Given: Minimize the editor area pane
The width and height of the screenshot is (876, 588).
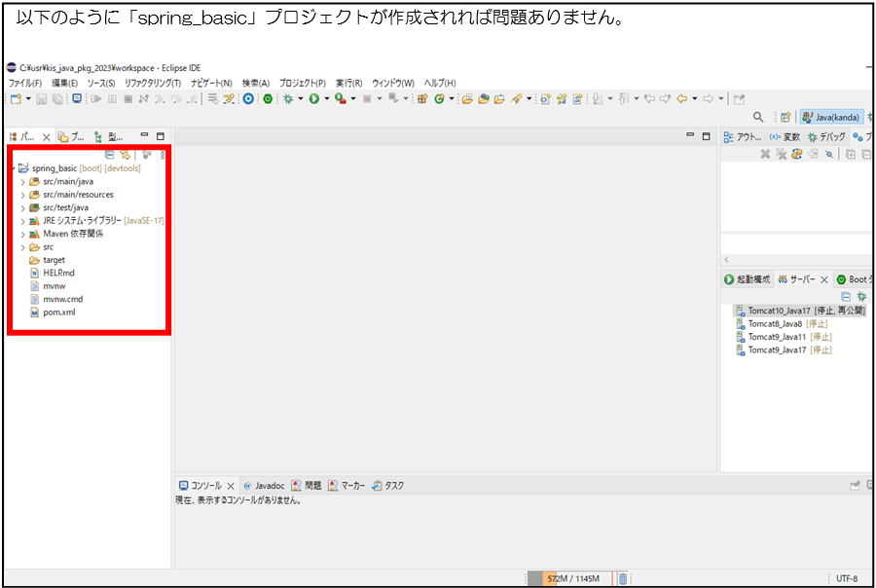Looking at the screenshot, I should (x=690, y=136).
